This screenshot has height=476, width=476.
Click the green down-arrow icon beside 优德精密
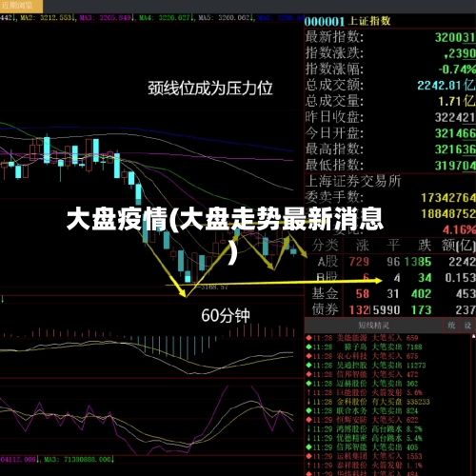[308, 438]
